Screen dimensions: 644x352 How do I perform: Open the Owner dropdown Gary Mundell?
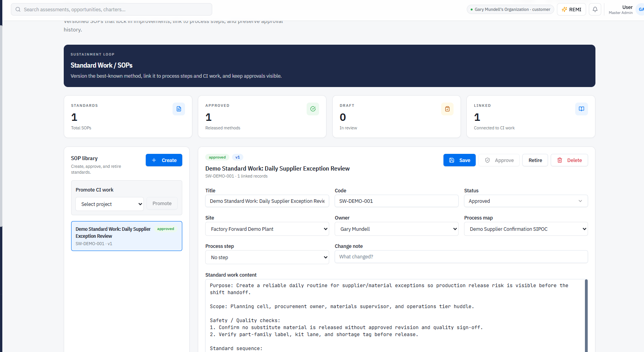396,229
